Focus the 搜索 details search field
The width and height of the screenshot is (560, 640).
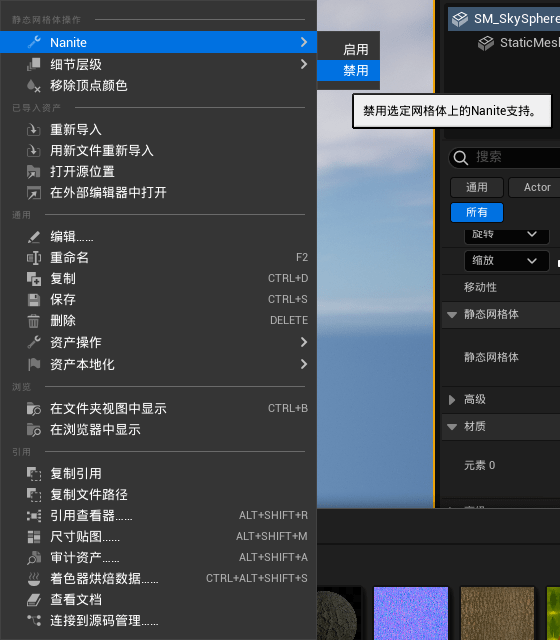[x=504, y=158]
